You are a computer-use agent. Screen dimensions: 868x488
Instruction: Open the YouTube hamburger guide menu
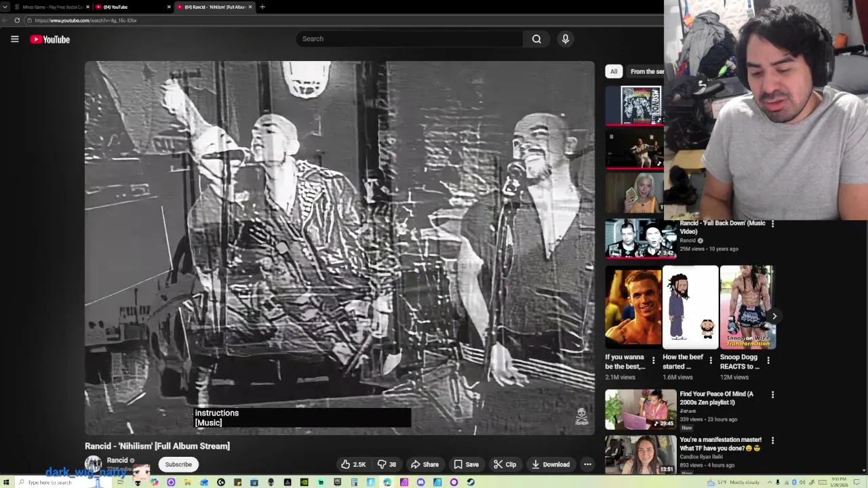coord(14,39)
